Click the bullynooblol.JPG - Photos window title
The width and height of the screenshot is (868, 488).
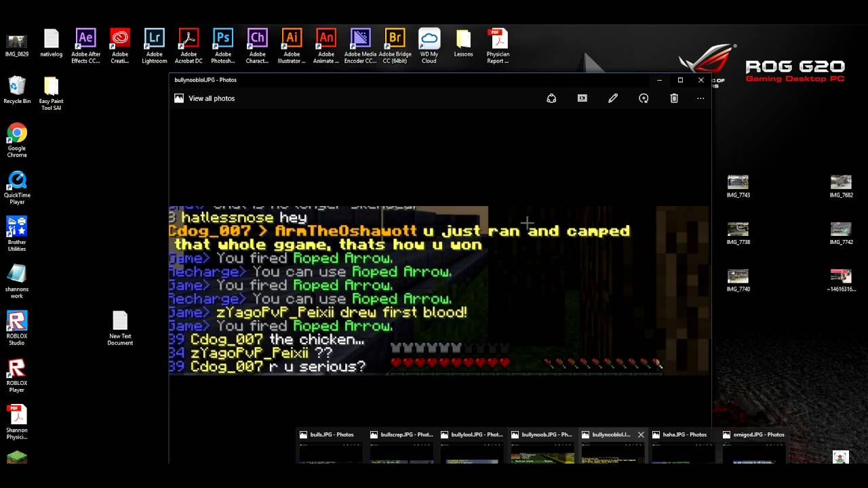tap(205, 80)
